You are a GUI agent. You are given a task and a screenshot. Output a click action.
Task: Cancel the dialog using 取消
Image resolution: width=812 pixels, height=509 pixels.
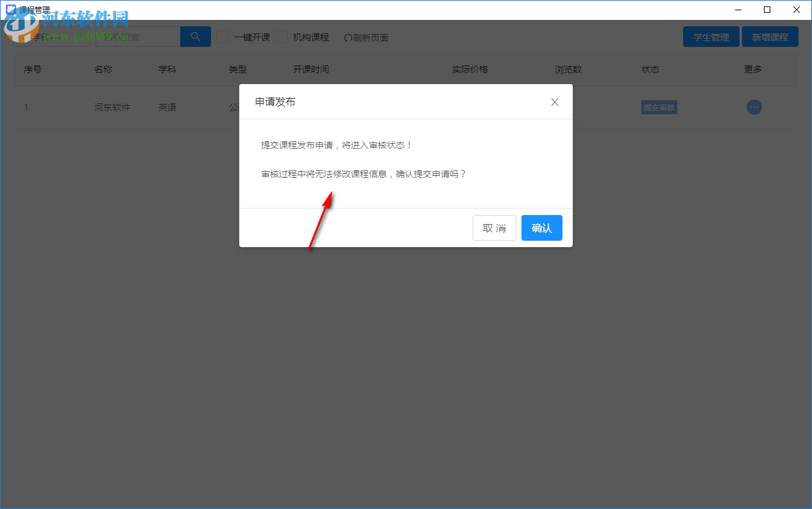coord(494,228)
